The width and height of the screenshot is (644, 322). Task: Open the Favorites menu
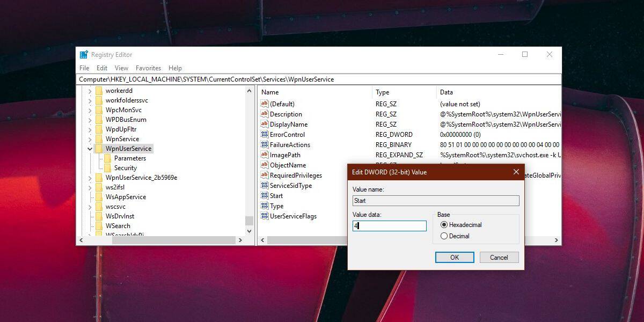tap(148, 68)
